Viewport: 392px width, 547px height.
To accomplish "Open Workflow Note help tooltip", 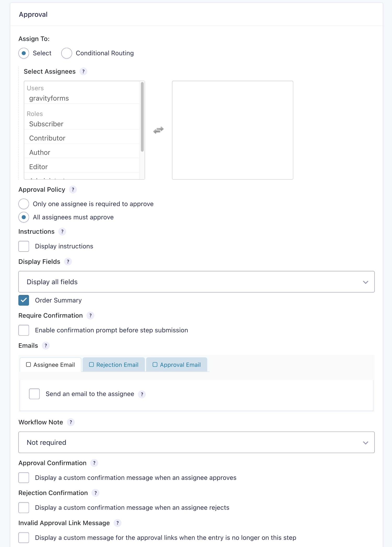I will pyautogui.click(x=71, y=422).
